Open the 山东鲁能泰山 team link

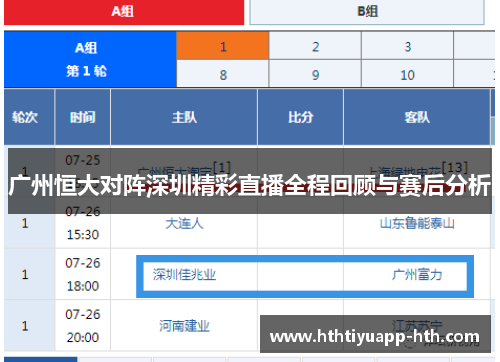click(417, 223)
